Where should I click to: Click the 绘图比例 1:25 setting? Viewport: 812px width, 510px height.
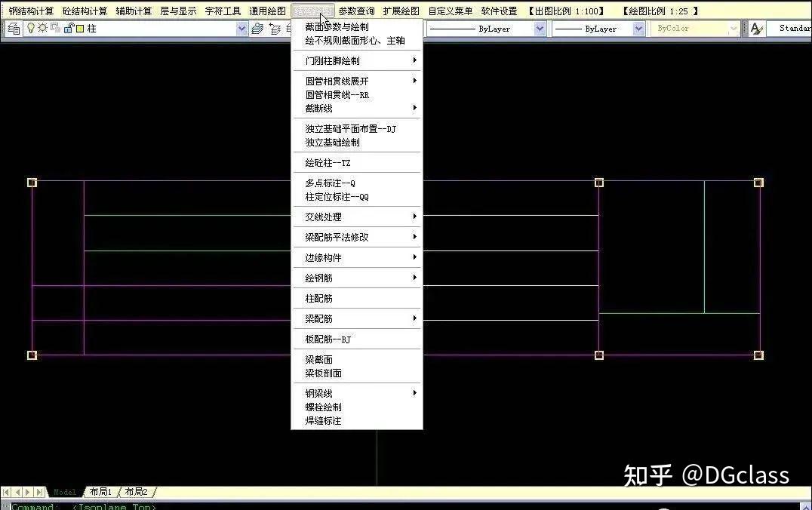[x=660, y=11]
